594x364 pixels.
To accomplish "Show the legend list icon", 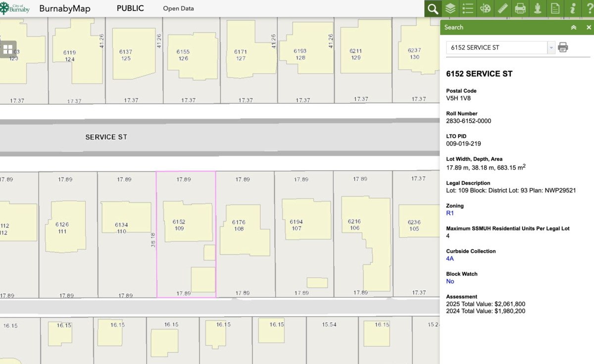I will (468, 8).
